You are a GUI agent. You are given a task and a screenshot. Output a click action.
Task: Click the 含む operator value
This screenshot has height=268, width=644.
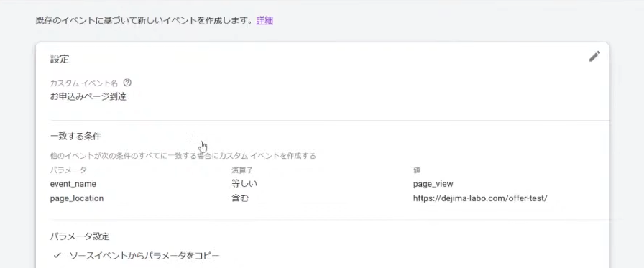(x=240, y=198)
